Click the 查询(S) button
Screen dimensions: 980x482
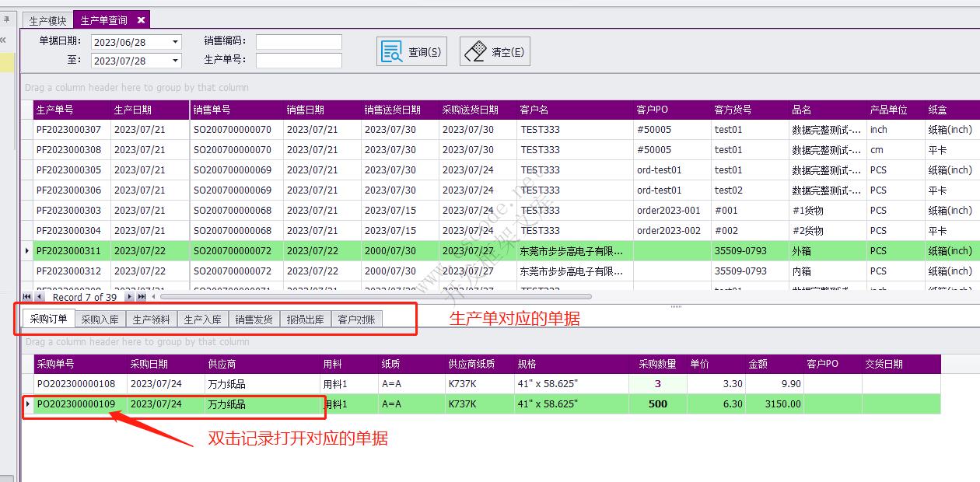(x=411, y=50)
